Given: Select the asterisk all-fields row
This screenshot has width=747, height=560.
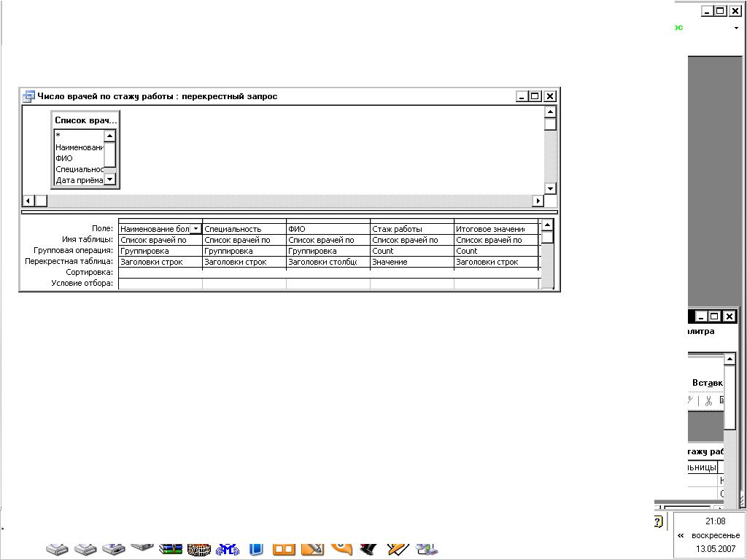Looking at the screenshot, I should [x=79, y=135].
